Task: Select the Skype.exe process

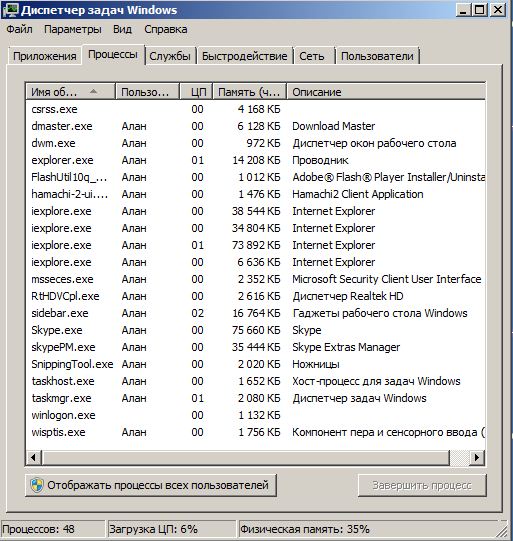Action: (x=255, y=330)
